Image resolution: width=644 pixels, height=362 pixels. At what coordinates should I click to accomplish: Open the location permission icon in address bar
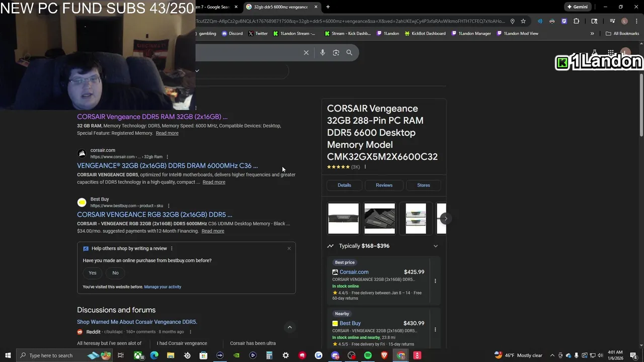click(512, 21)
